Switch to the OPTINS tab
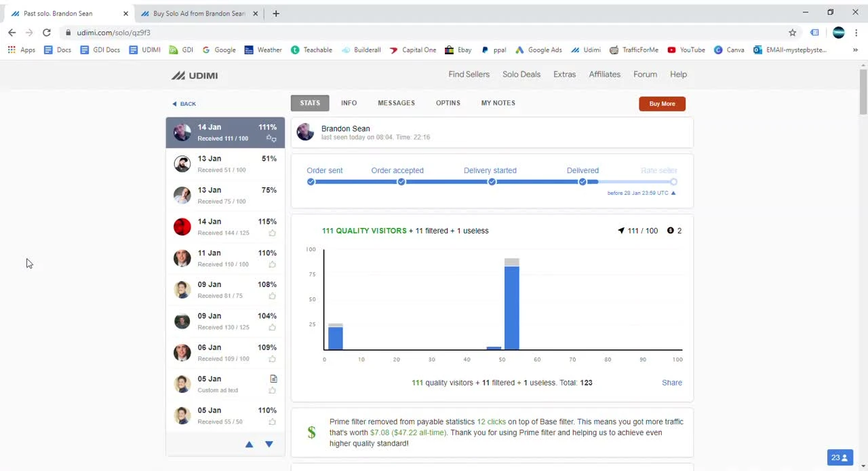The image size is (868, 471). (448, 103)
